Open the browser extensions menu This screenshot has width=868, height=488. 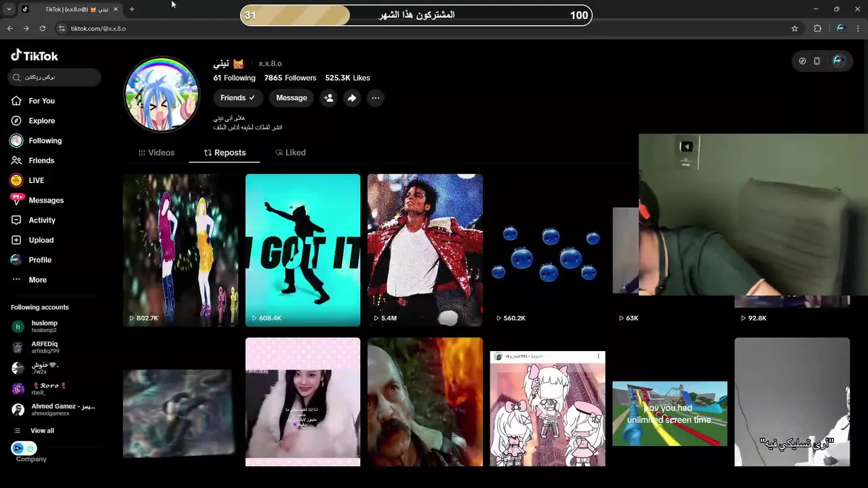click(817, 28)
